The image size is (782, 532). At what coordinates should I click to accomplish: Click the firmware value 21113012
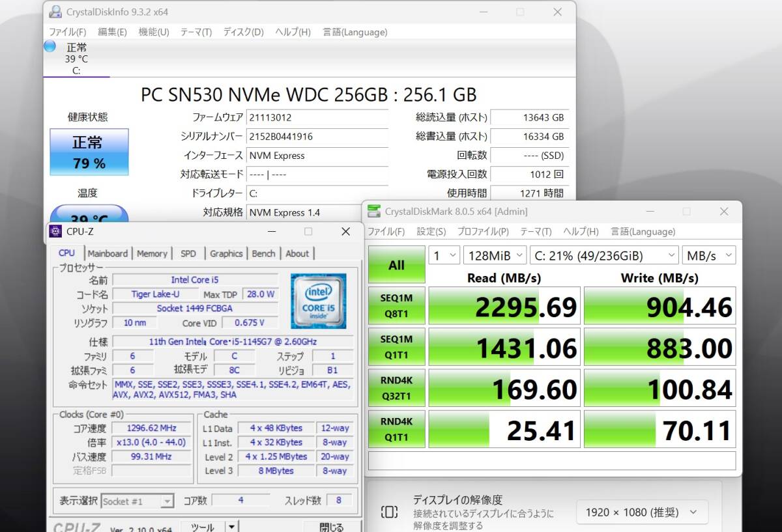click(317, 118)
